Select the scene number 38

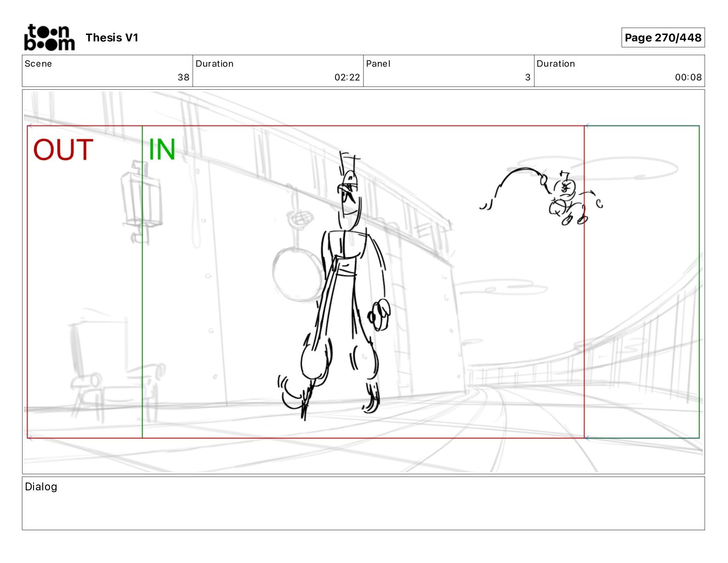pos(183,77)
